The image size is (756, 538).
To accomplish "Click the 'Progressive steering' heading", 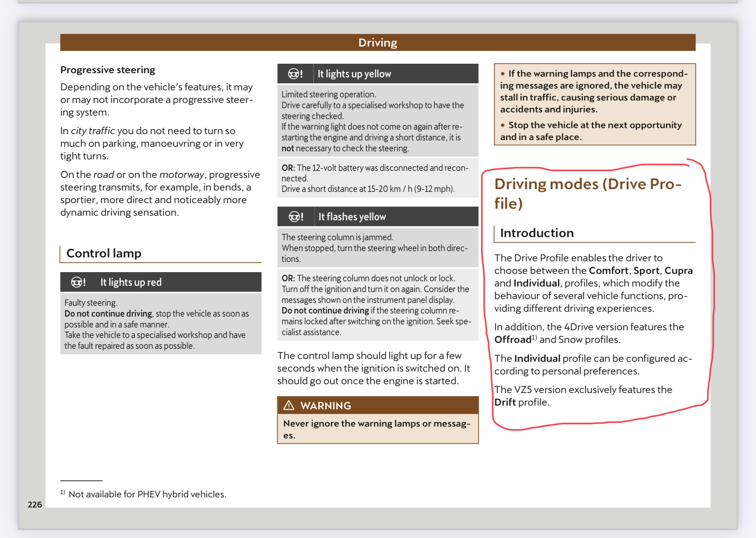I will (108, 70).
